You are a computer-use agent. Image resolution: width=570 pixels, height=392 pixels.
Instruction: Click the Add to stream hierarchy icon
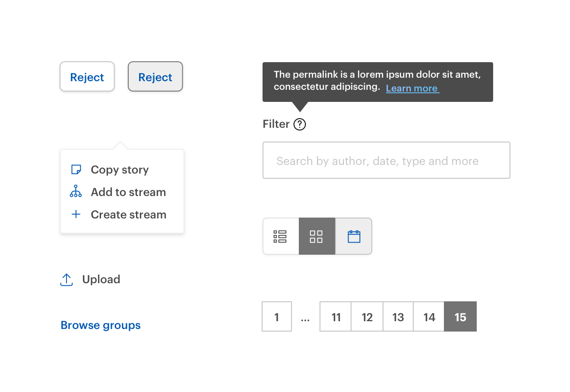point(76,192)
